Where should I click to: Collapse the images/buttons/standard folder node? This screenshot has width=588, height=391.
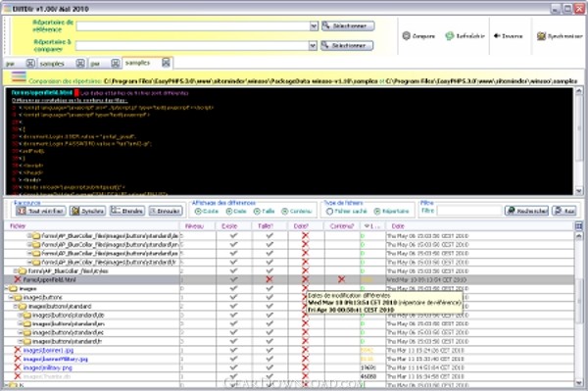(16, 307)
